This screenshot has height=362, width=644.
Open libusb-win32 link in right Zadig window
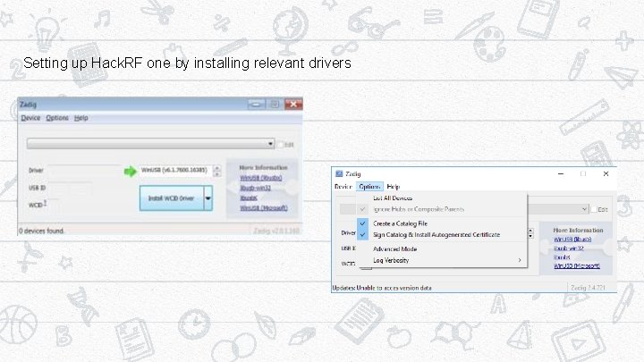tap(569, 248)
